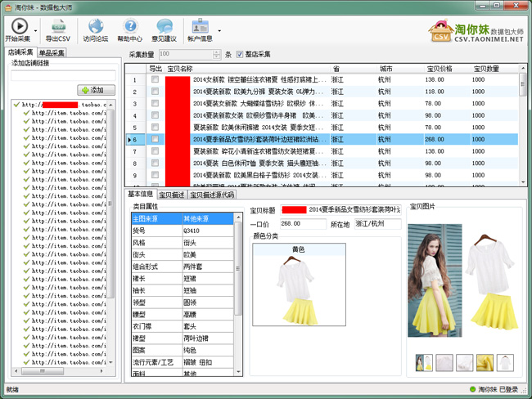Select the yellow skirt thumbnail below image

(x=485, y=361)
